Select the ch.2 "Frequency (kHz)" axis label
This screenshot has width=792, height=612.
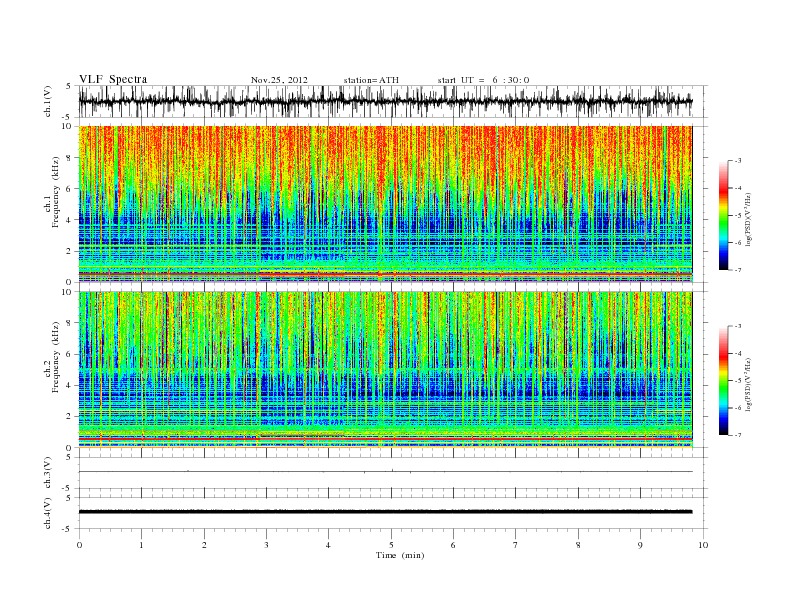point(56,357)
